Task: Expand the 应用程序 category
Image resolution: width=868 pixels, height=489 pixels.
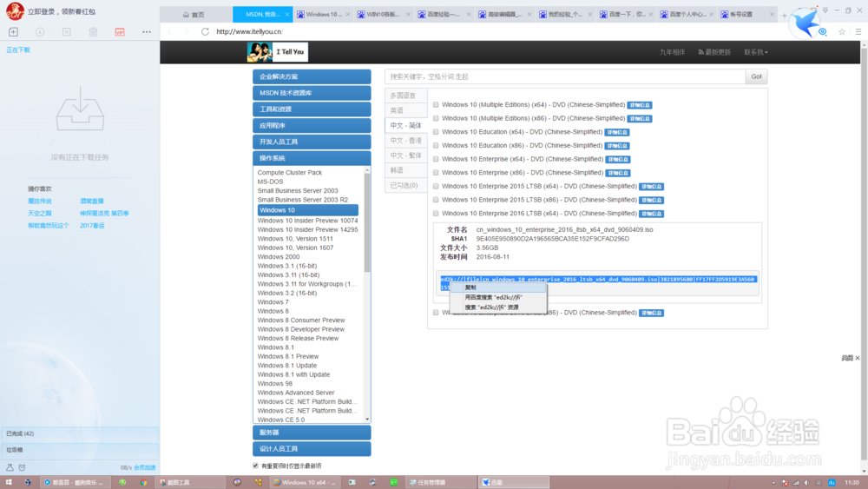Action: 312,125
